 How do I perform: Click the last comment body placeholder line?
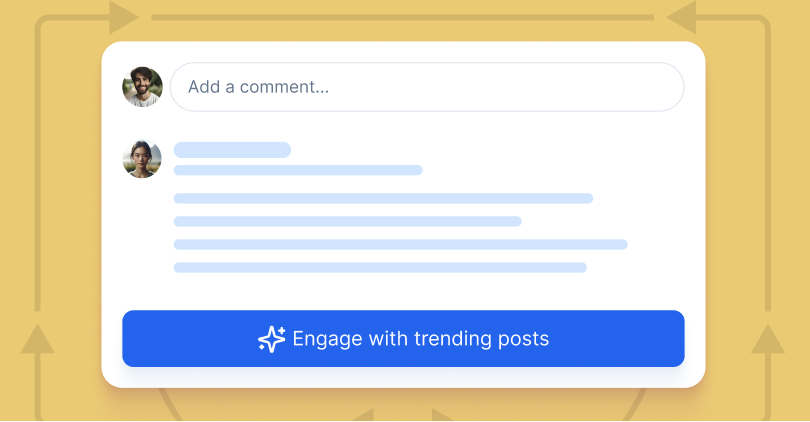[380, 268]
